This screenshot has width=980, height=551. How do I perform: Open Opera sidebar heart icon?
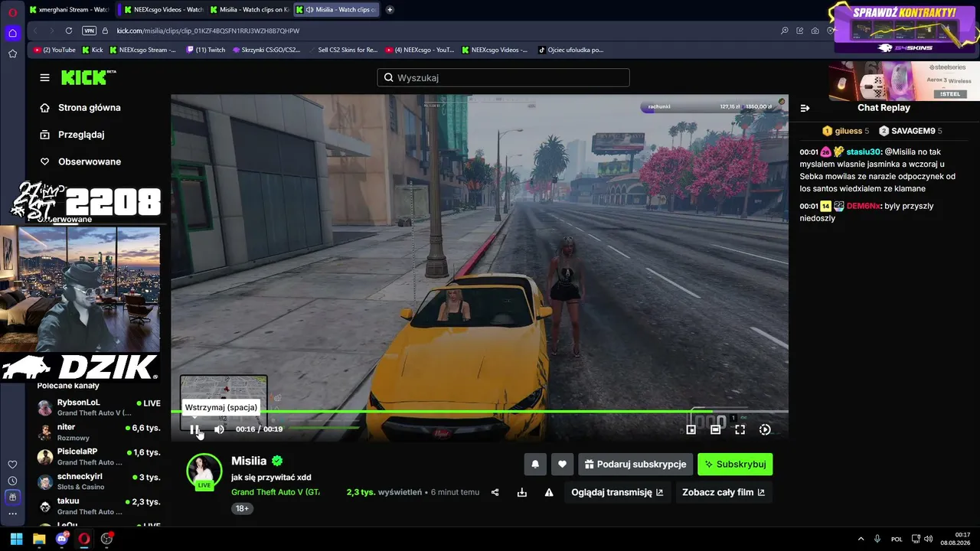[x=12, y=465]
